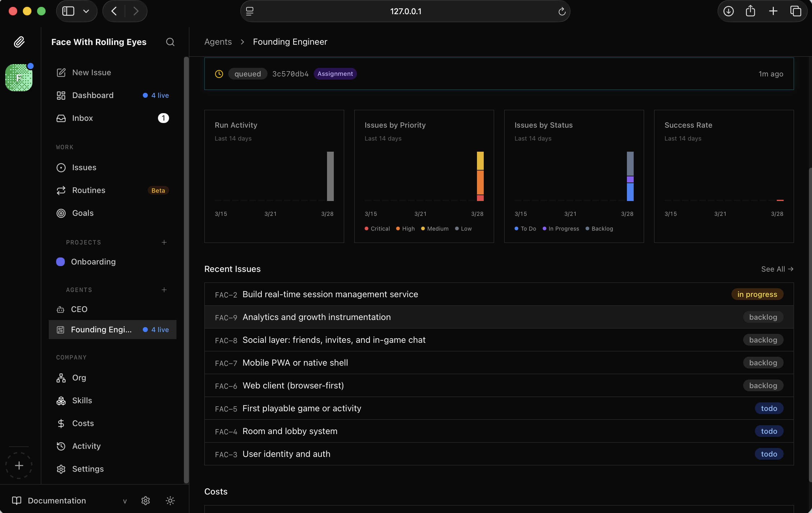812x513 pixels.
Task: Click the See All link
Action: point(777,269)
